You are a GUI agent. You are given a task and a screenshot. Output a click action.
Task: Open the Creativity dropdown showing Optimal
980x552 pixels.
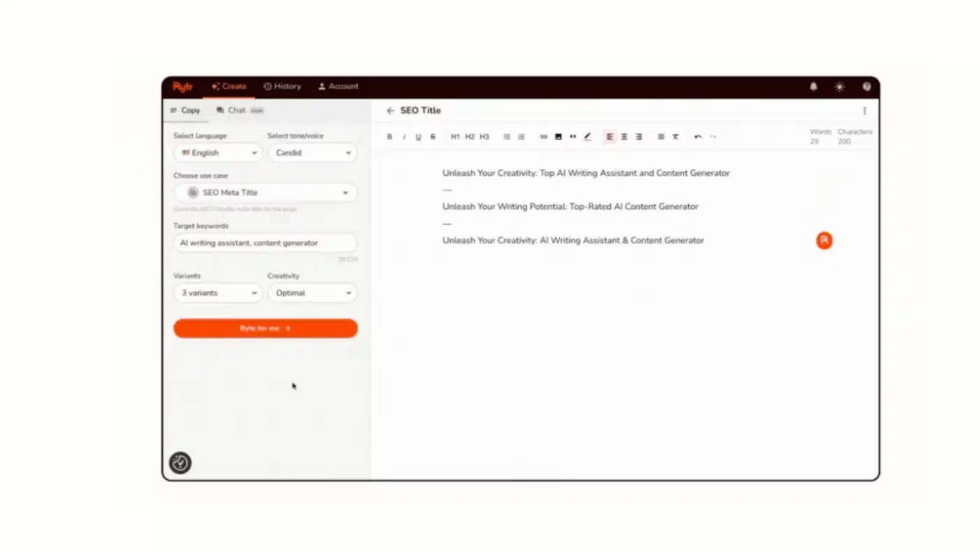pos(312,293)
